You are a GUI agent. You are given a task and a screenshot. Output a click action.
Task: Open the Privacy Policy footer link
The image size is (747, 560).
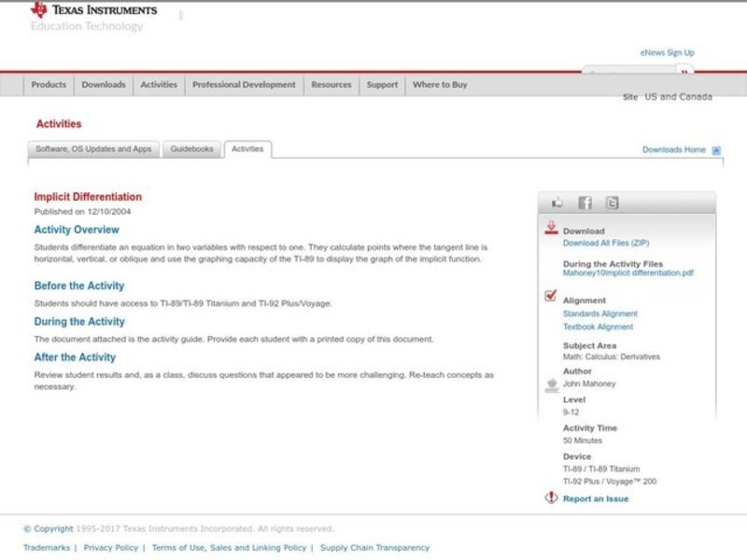coord(110,548)
